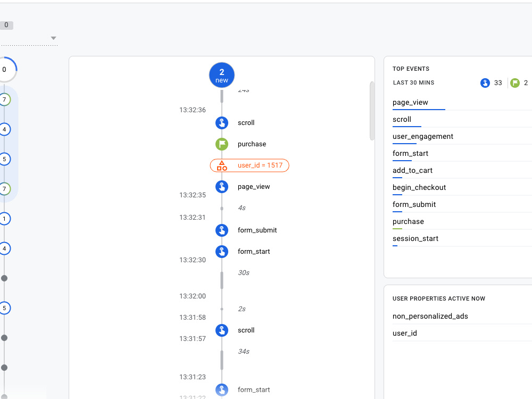Click the page_view event label in timeline
This screenshot has height=399, width=532.
[254, 187]
